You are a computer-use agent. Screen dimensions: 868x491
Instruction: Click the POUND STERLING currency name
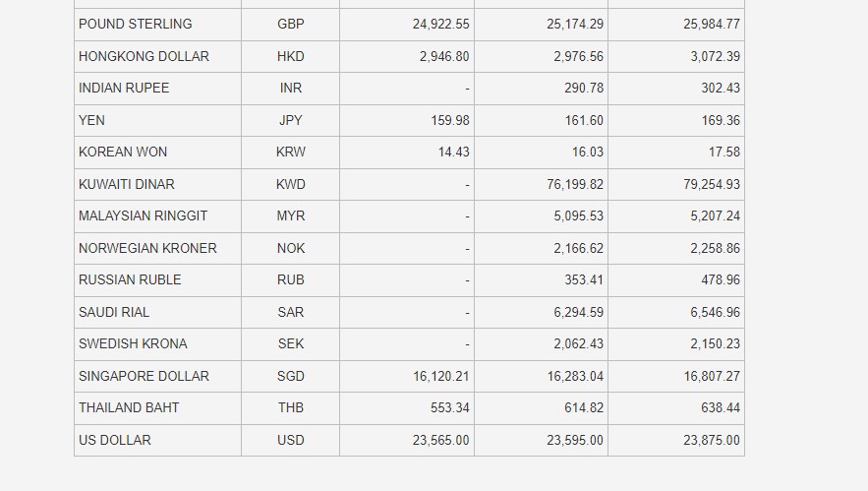pyautogui.click(x=135, y=25)
